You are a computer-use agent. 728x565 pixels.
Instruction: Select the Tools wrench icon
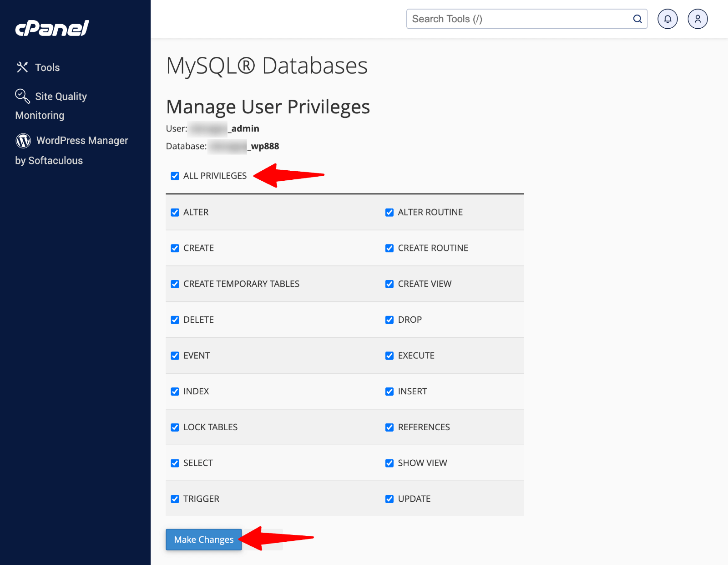pos(22,67)
